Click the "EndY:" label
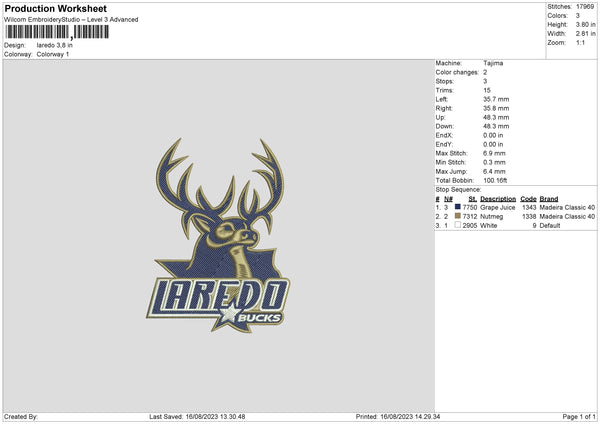The width and height of the screenshot is (600, 424). point(444,145)
